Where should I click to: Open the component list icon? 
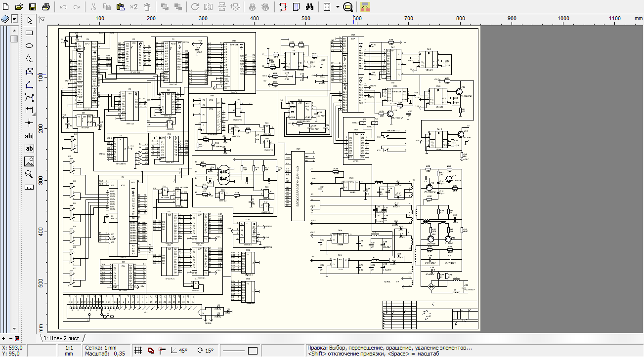(x=297, y=7)
